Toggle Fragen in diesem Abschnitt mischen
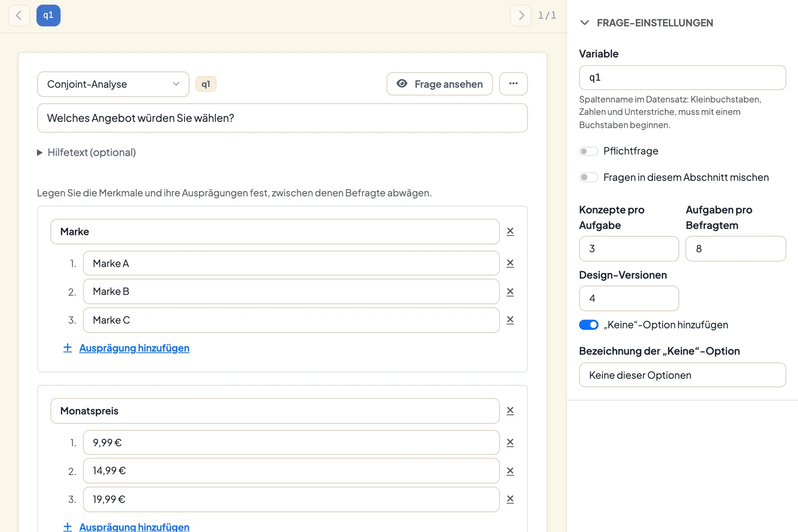 coord(589,177)
